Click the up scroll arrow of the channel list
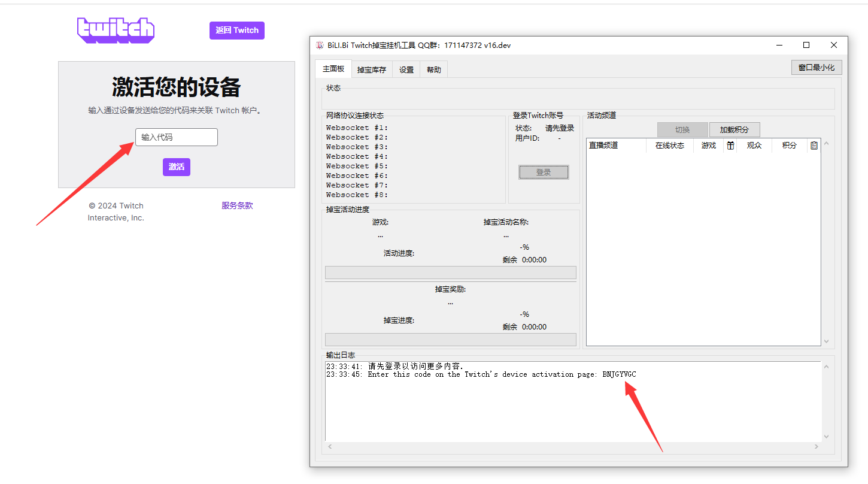The image size is (868, 484). pyautogui.click(x=827, y=143)
